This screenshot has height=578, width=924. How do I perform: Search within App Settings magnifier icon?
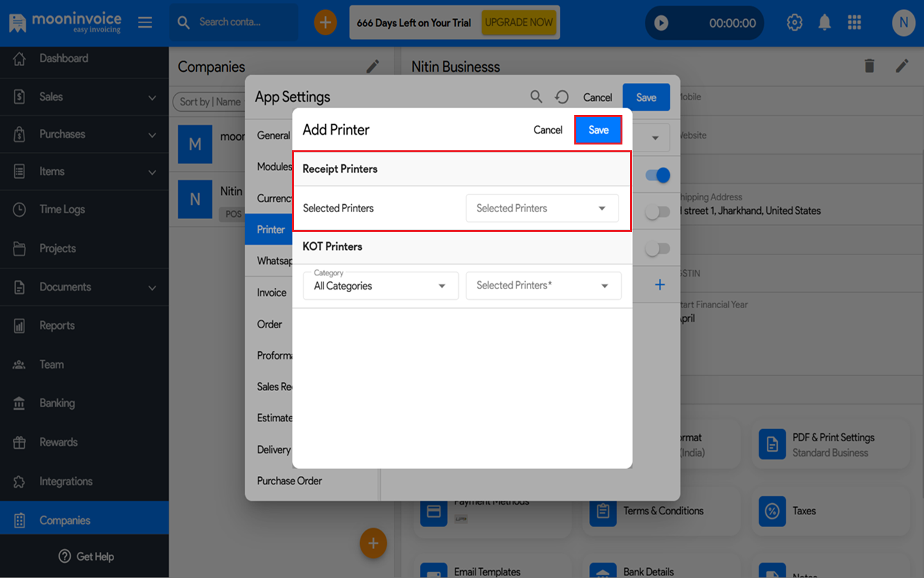pos(536,97)
